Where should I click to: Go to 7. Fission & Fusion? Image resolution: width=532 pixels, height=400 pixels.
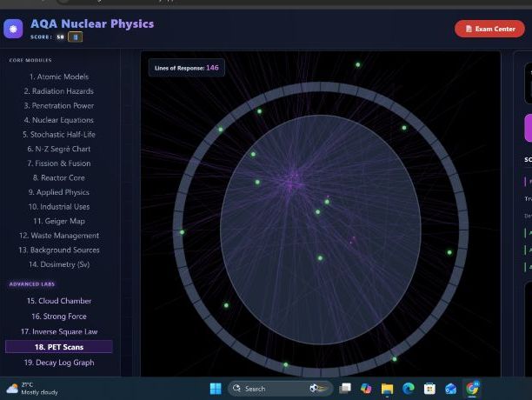click(x=59, y=163)
